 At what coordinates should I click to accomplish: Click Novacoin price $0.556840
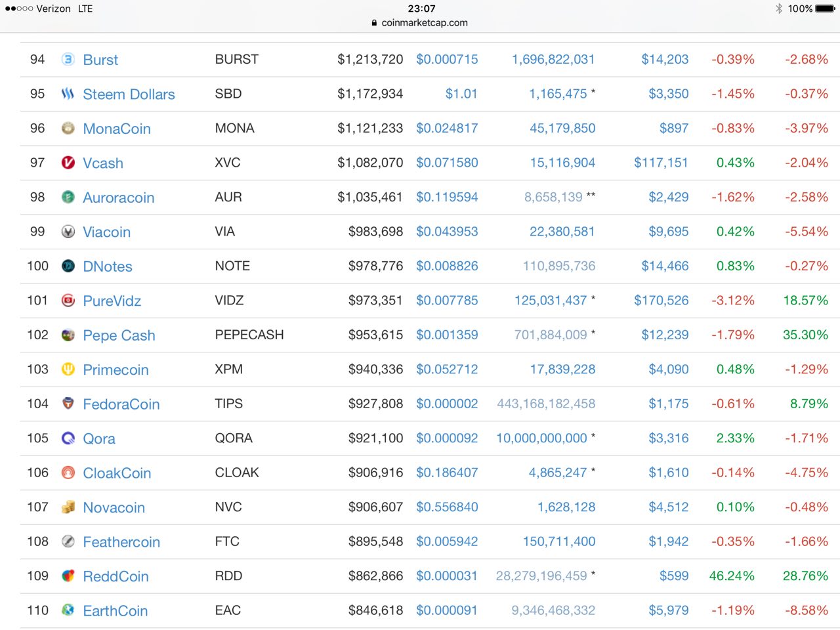tap(447, 507)
